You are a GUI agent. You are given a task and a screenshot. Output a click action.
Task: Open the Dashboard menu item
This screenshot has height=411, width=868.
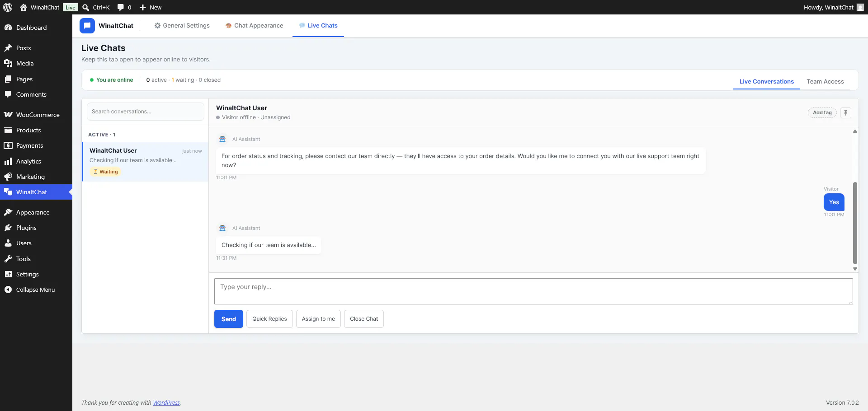click(x=36, y=28)
